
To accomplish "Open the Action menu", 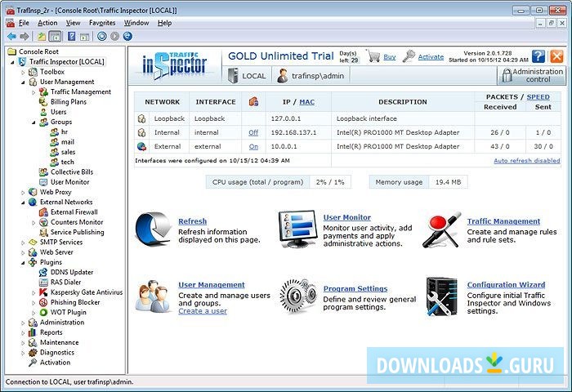I will pyautogui.click(x=47, y=23).
